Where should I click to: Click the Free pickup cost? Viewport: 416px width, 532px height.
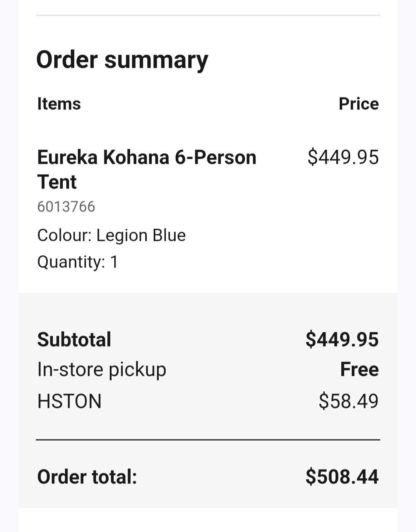(x=359, y=369)
